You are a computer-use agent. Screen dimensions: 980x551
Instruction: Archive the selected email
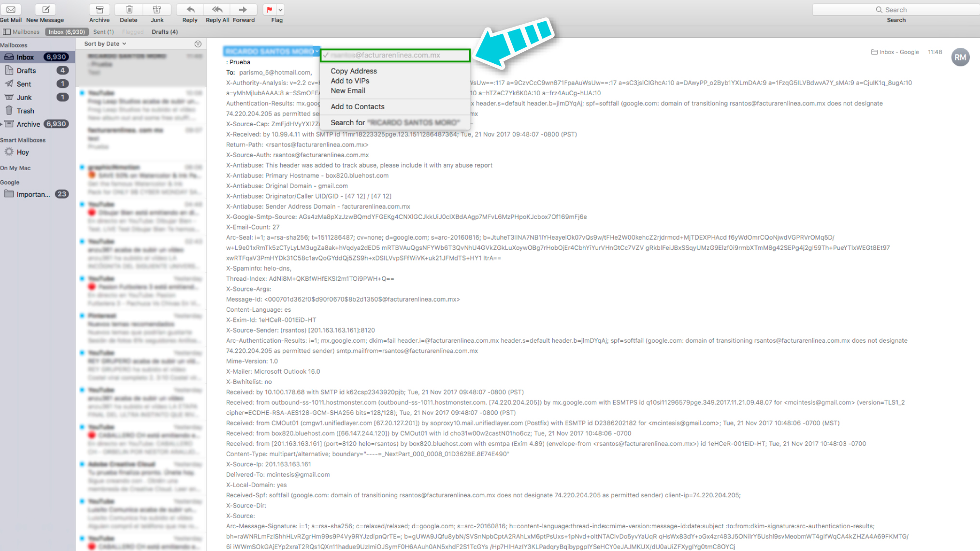[100, 9]
